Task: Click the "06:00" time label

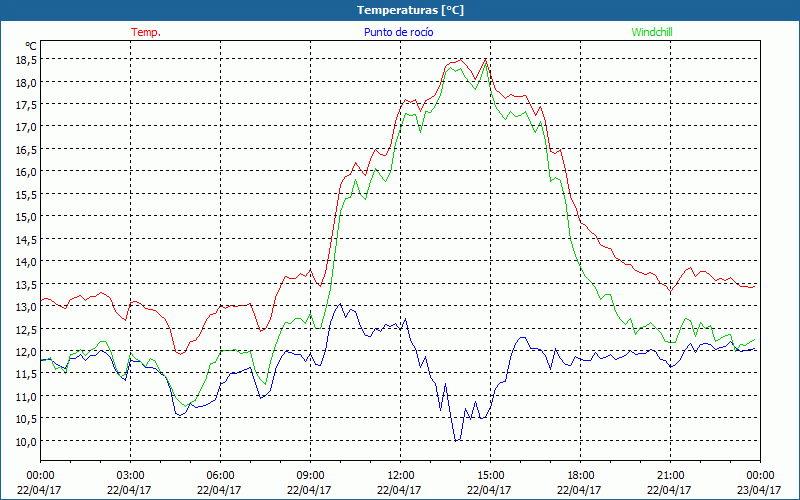Action: point(220,476)
